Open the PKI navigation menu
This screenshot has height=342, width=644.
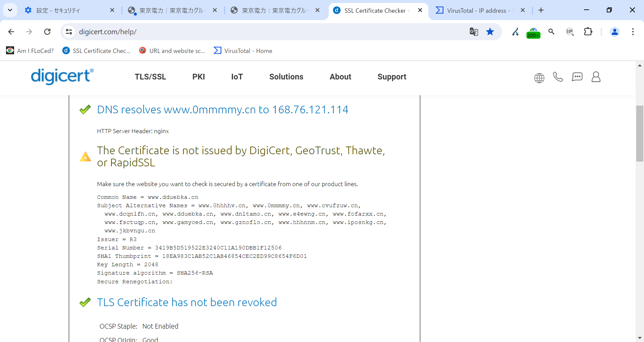pos(199,77)
